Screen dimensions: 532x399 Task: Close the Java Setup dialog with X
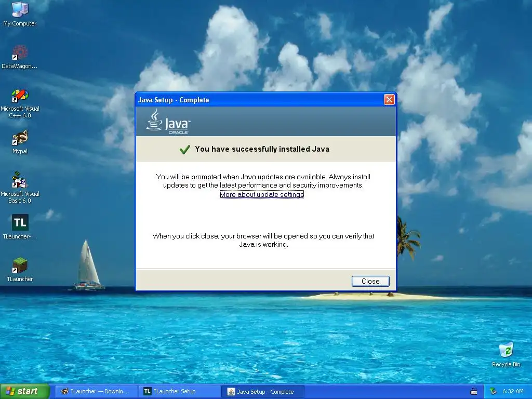(x=389, y=100)
